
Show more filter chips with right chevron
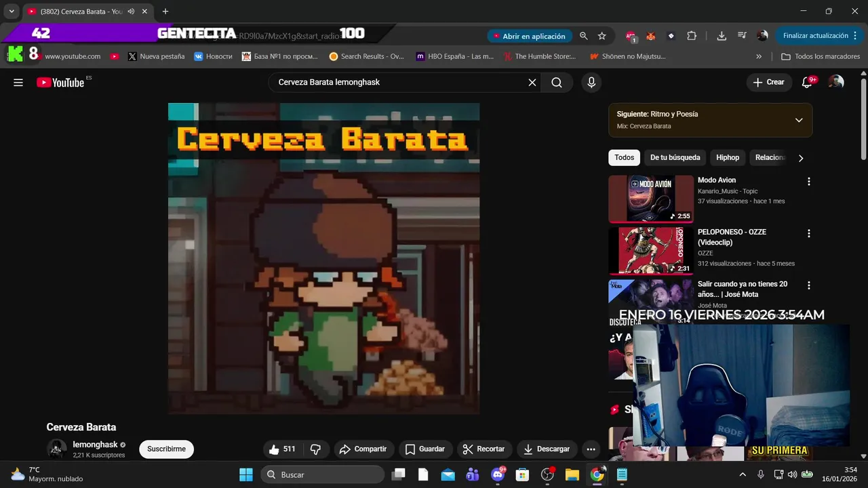coord(801,158)
